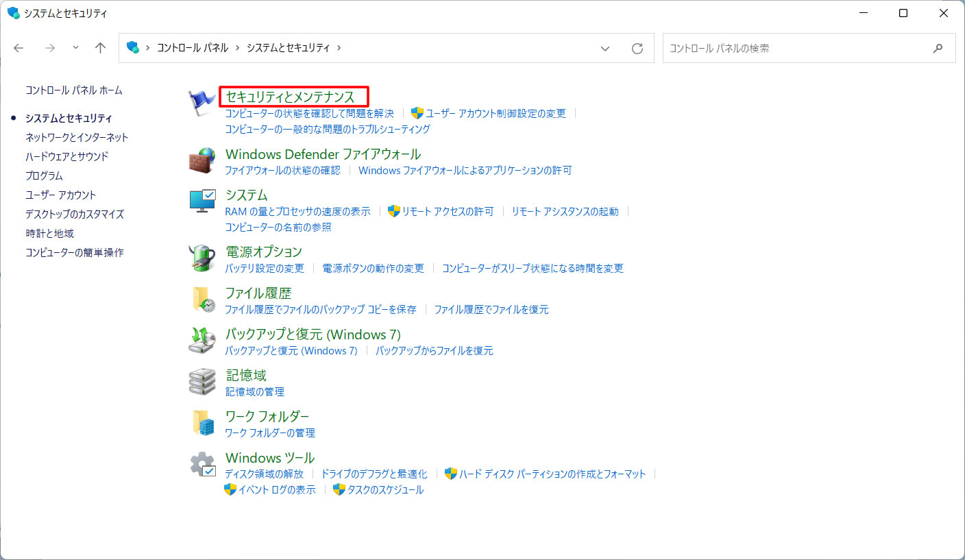Click the forward arrow navigation button
The height and width of the screenshot is (560, 965).
(x=49, y=48)
